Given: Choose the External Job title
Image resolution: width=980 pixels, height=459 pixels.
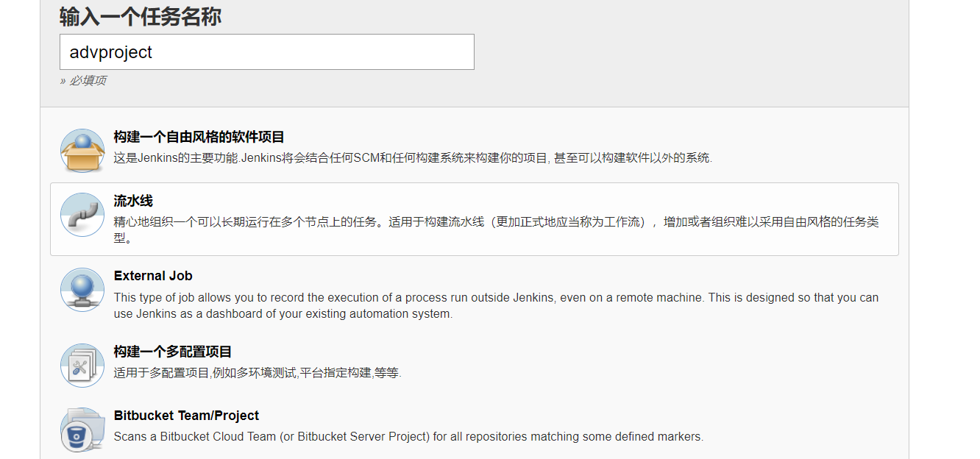Looking at the screenshot, I should click(x=153, y=276).
